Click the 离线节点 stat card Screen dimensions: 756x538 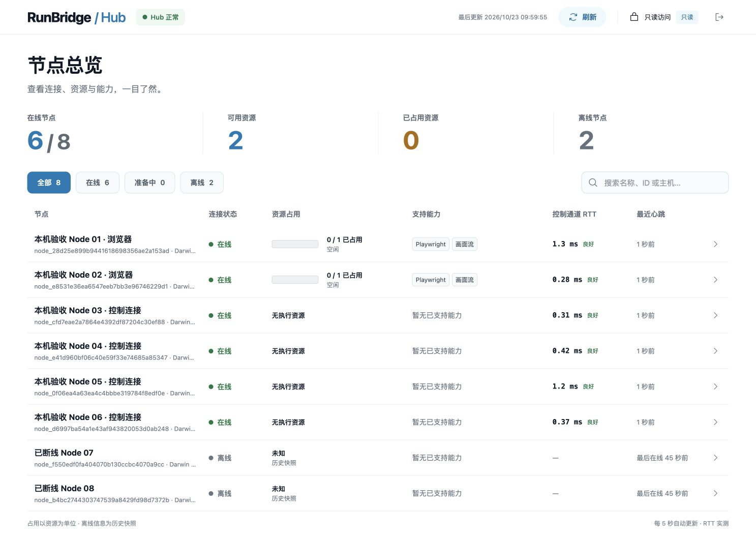[593, 133]
